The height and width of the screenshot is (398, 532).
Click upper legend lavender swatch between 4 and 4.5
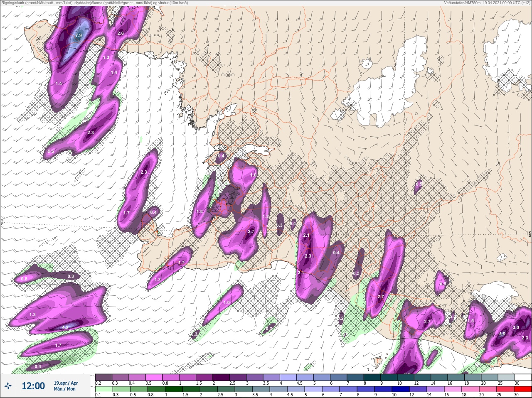(288, 377)
